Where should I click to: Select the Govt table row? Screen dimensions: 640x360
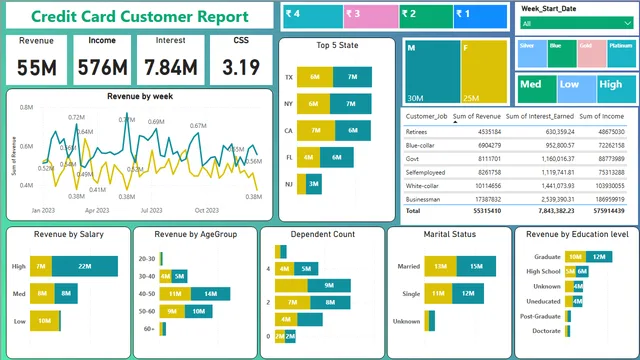(x=515, y=159)
